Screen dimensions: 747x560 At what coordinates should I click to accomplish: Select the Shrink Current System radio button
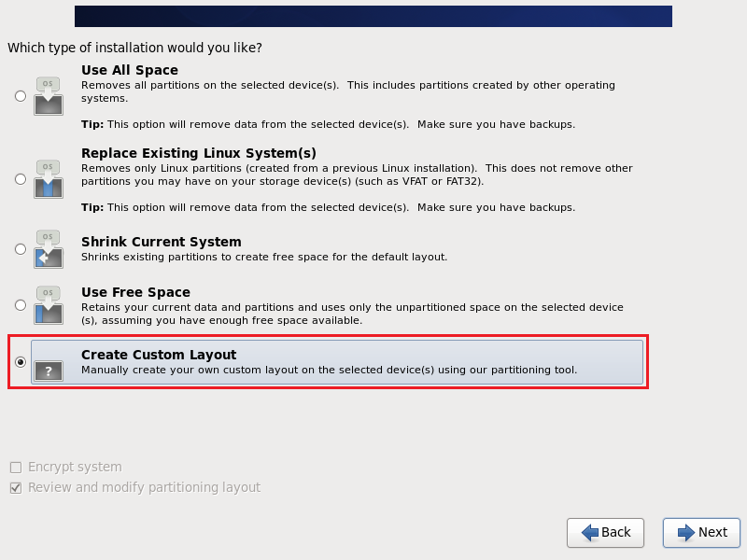click(20, 249)
